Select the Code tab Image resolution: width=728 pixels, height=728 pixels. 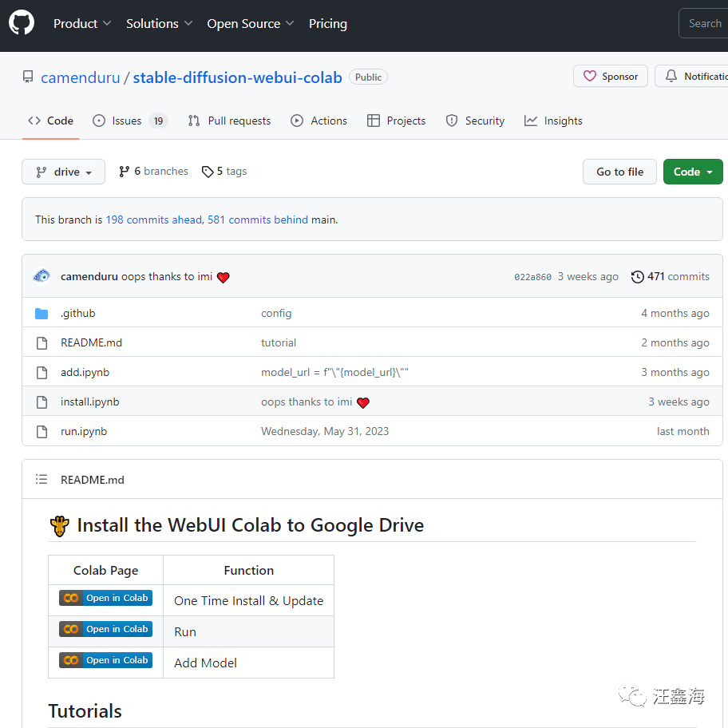[50, 121]
